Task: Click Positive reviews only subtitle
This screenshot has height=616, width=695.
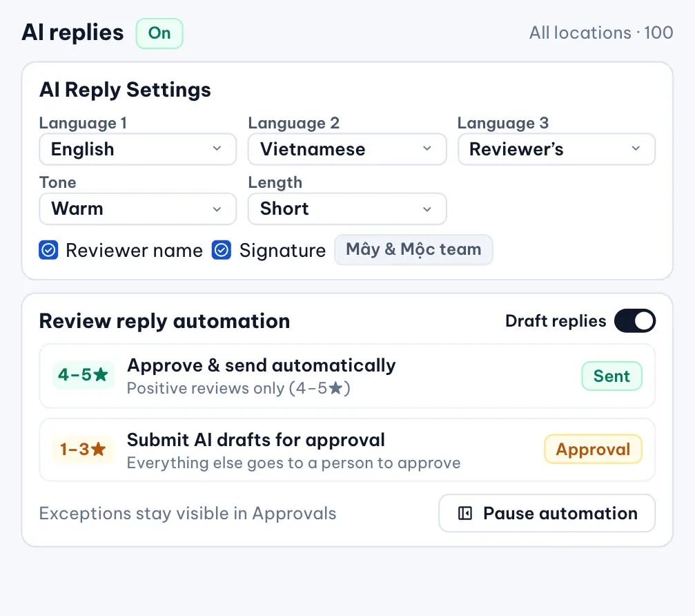Action: (239, 388)
